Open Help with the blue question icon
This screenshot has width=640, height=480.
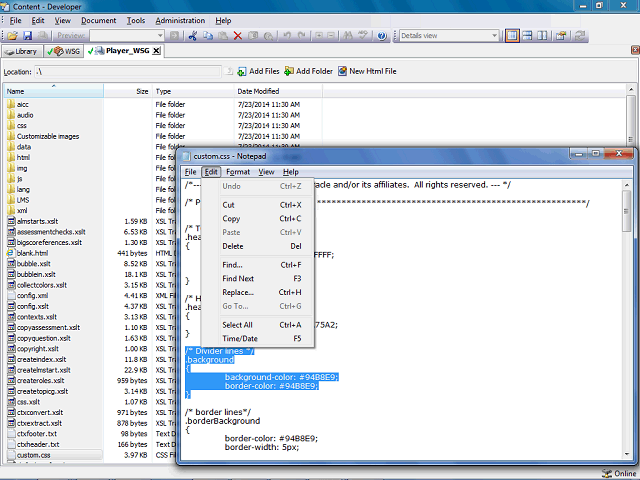[382, 36]
